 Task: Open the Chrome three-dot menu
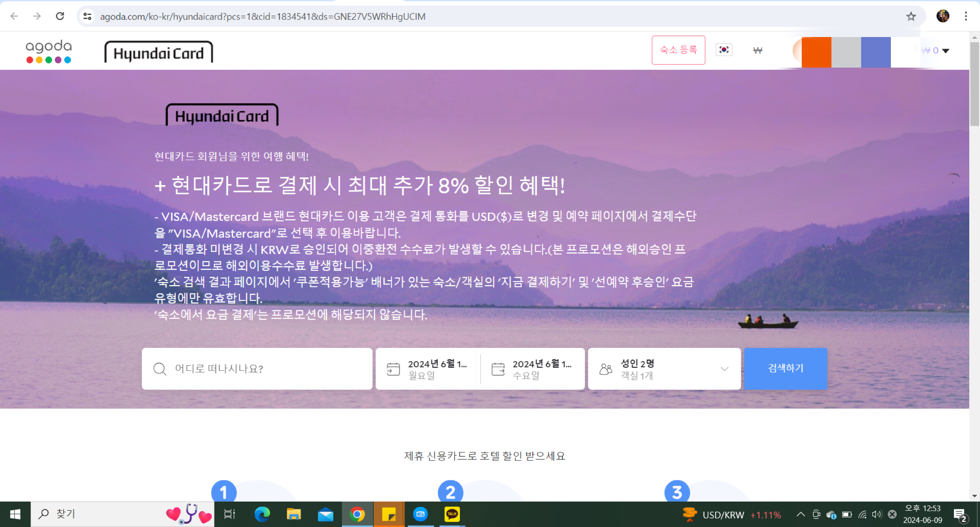pos(966,16)
